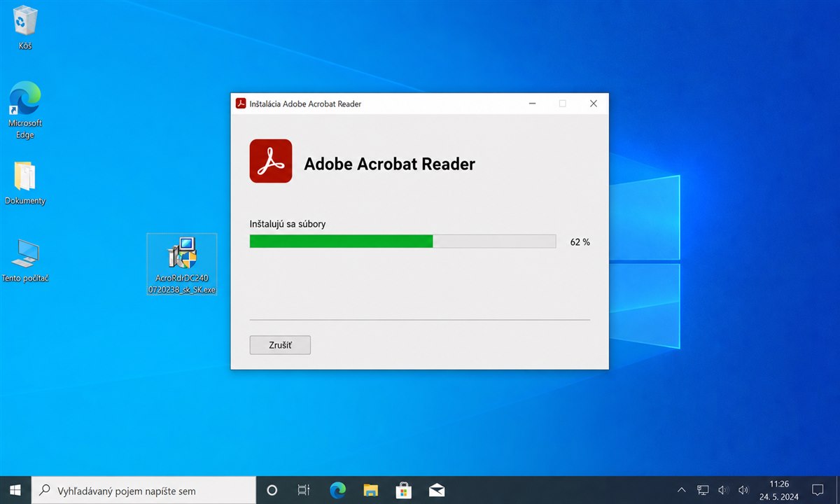Image resolution: width=840 pixels, height=504 pixels.
Task: Select the Dokumenty folder on the desktop
Action: 25,183
